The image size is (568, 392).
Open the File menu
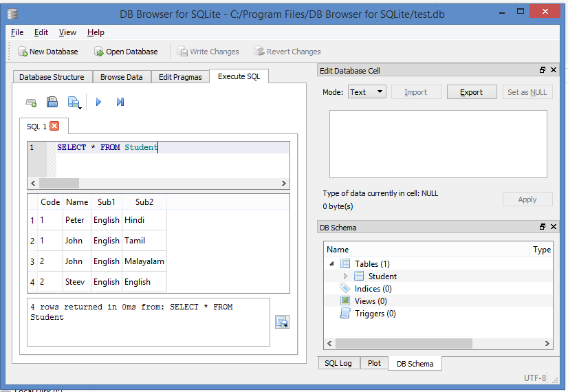(x=17, y=32)
